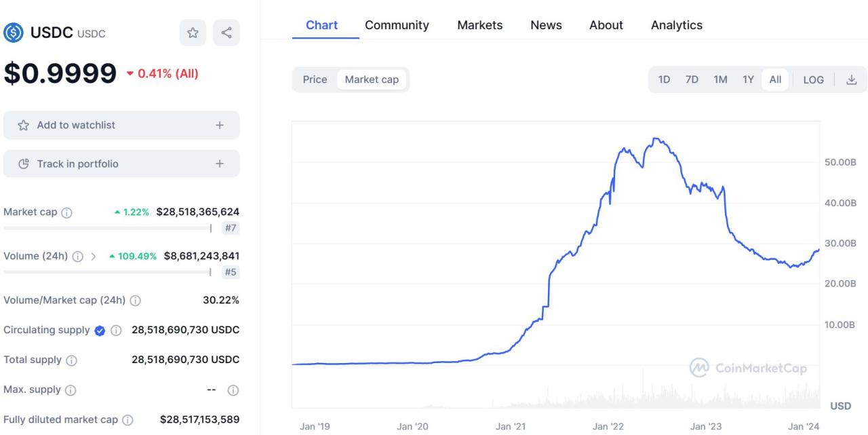Expand Add to watchlist with the plus sign
Image resolution: width=868 pixels, height=435 pixels.
[x=219, y=125]
